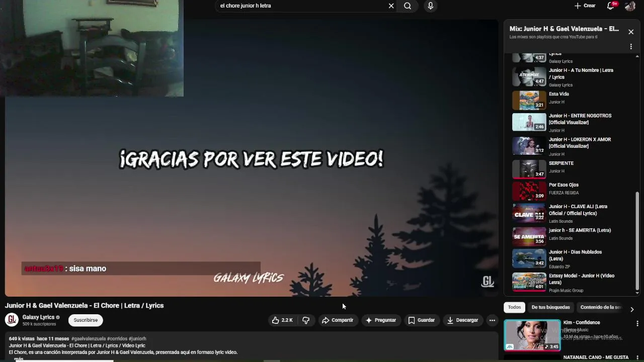
Task: Click the search input field
Action: [x=302, y=6]
